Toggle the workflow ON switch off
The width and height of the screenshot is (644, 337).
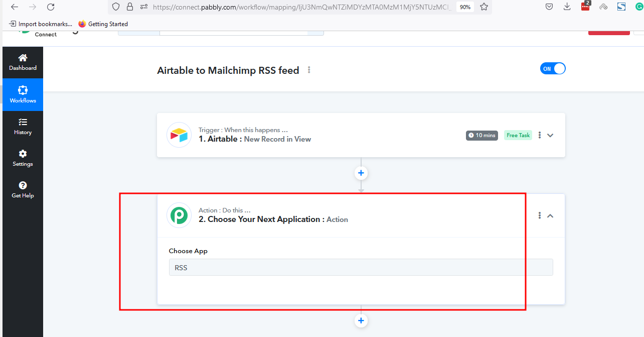point(553,69)
